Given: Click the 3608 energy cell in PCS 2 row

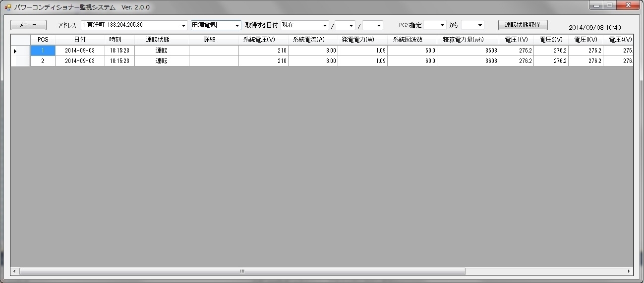Looking at the screenshot, I should (468, 61).
